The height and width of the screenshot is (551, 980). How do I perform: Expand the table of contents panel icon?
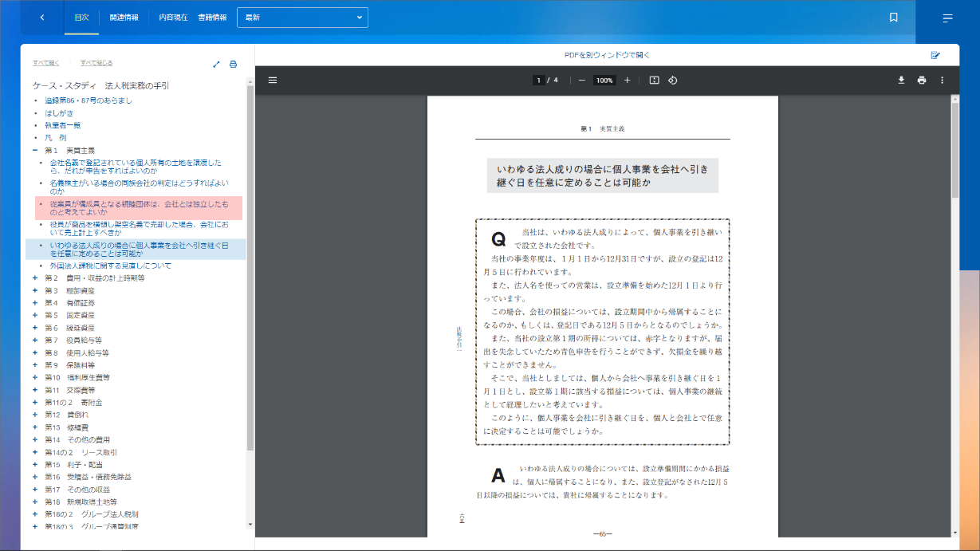(216, 65)
